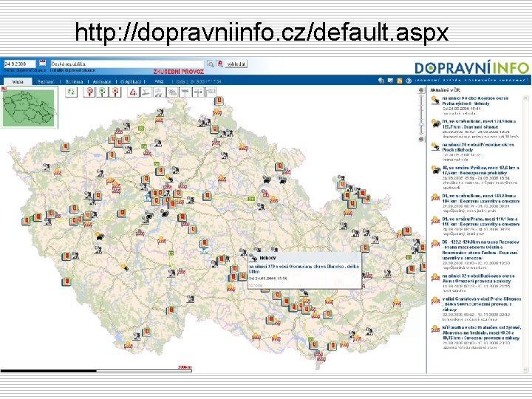Toggle the grey signpost layer icon
This screenshot has width=532, height=399.
185,92
